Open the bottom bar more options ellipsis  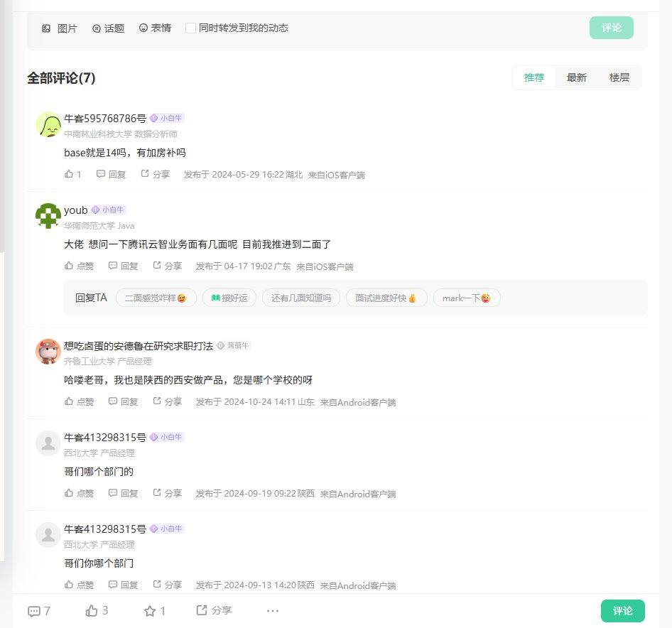(x=273, y=611)
